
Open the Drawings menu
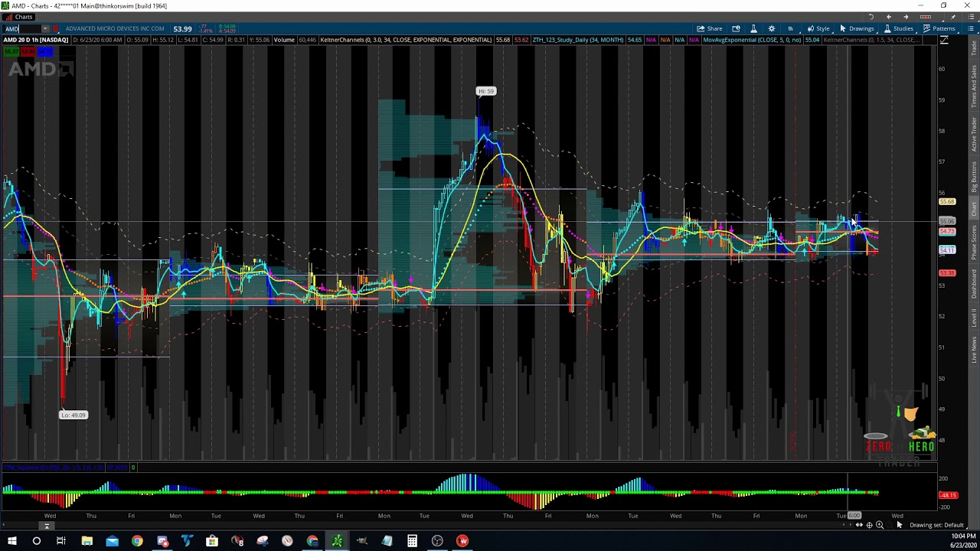coord(857,29)
